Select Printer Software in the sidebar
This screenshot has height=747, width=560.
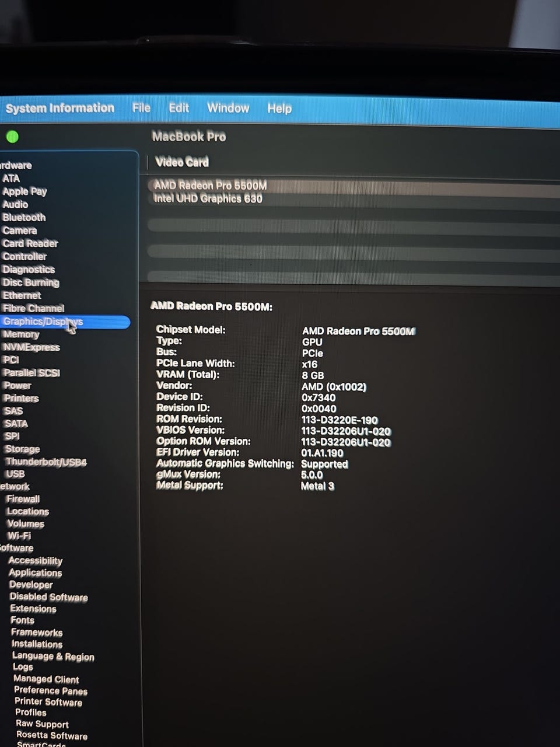point(48,702)
